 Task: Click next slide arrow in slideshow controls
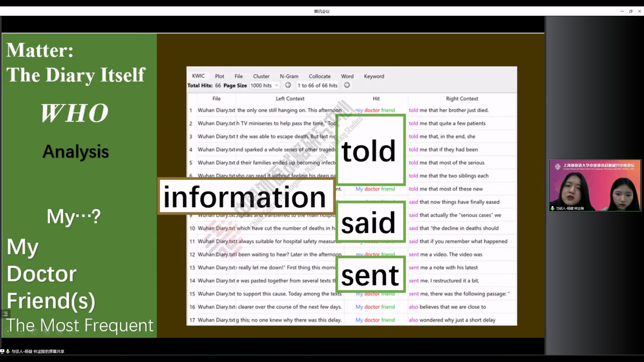coord(21,332)
